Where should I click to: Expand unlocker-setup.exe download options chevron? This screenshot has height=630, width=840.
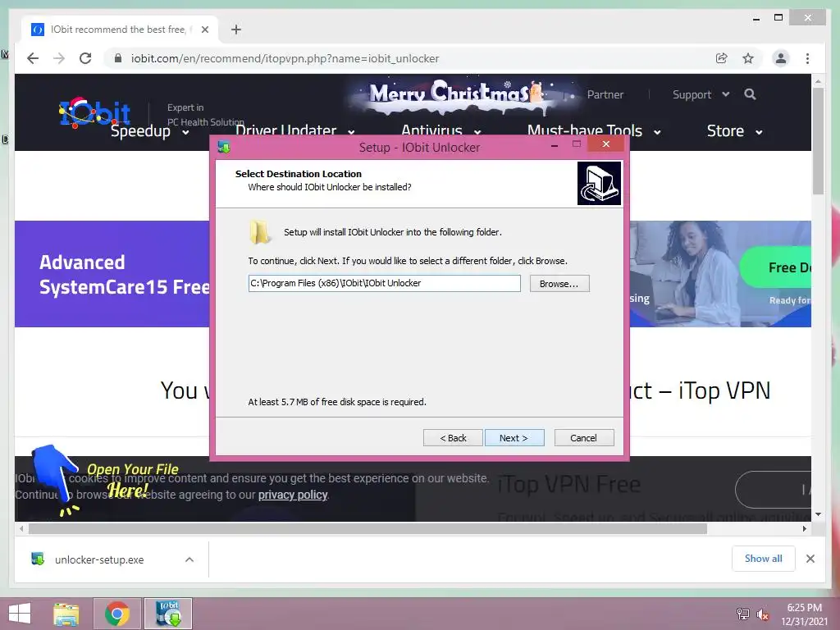point(189,559)
